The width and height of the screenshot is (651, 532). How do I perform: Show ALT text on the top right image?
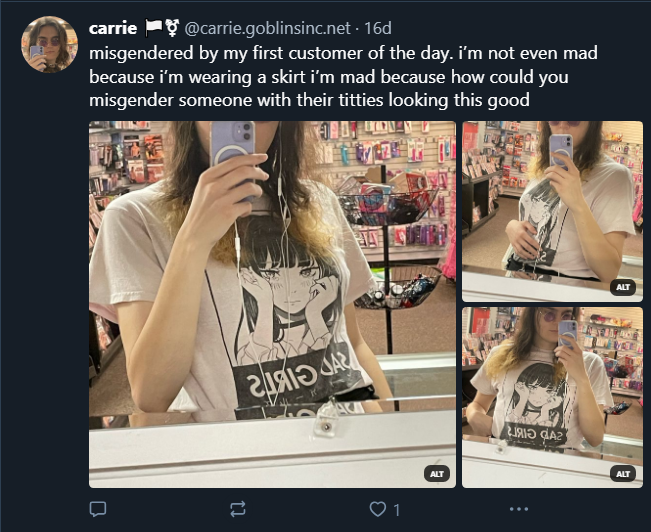pos(623,287)
